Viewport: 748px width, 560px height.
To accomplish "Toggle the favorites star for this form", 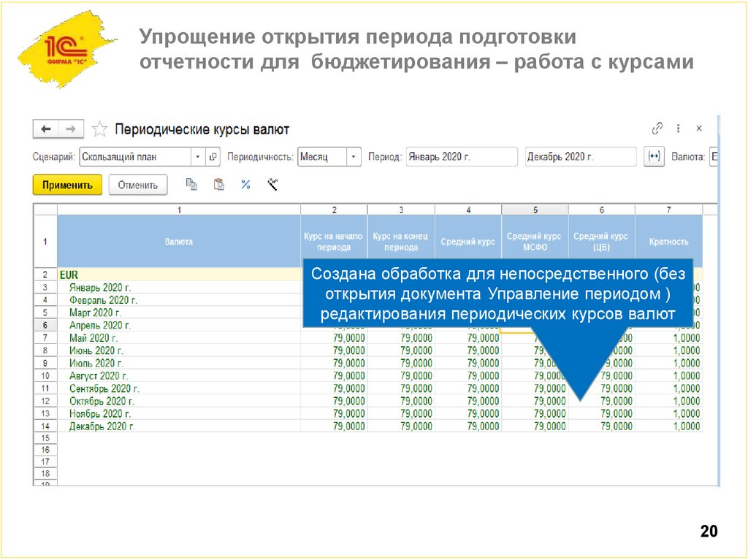I will [x=99, y=128].
